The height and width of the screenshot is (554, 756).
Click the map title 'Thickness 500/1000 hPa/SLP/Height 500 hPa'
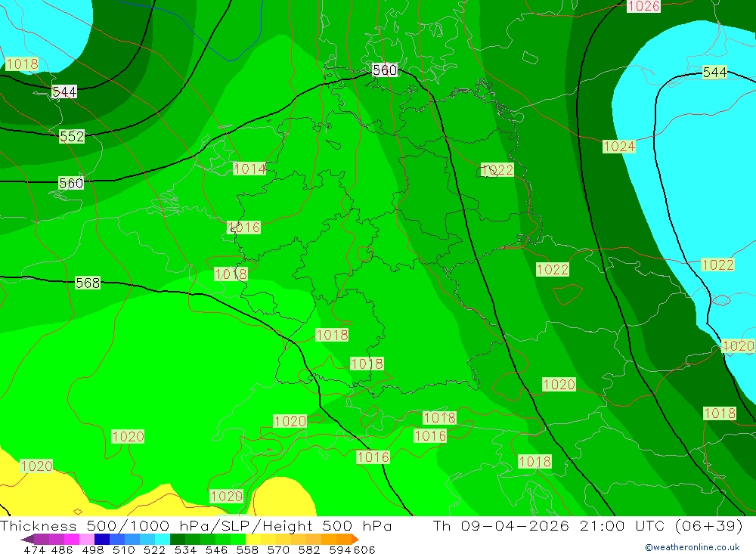click(196, 525)
